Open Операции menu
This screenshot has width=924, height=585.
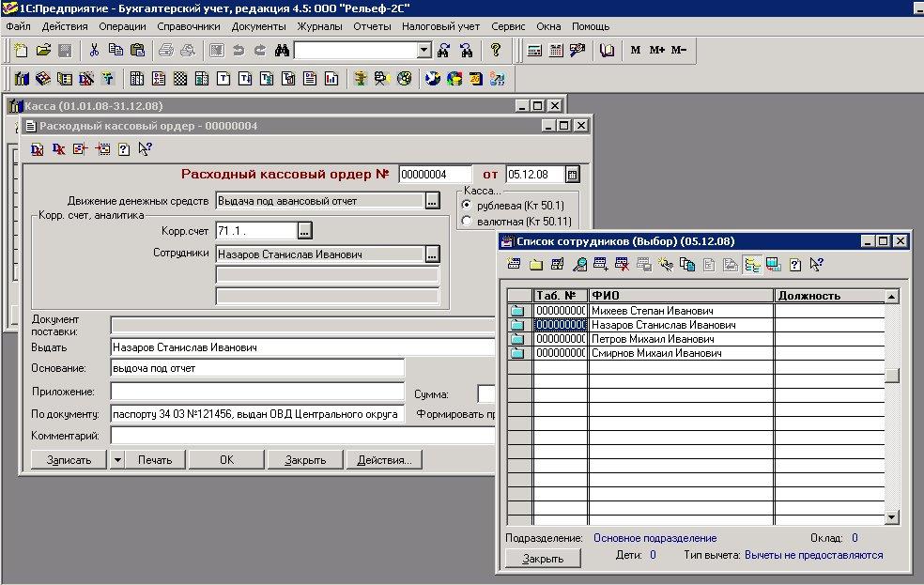[123, 26]
